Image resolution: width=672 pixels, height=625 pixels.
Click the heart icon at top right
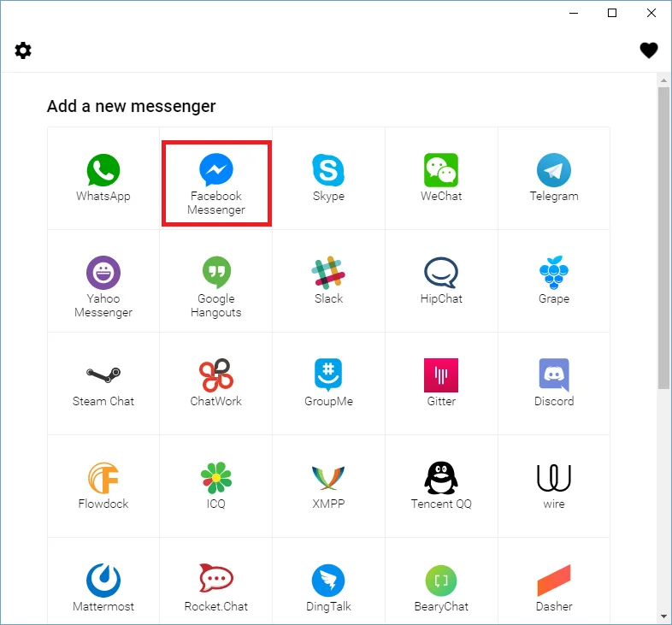649,50
